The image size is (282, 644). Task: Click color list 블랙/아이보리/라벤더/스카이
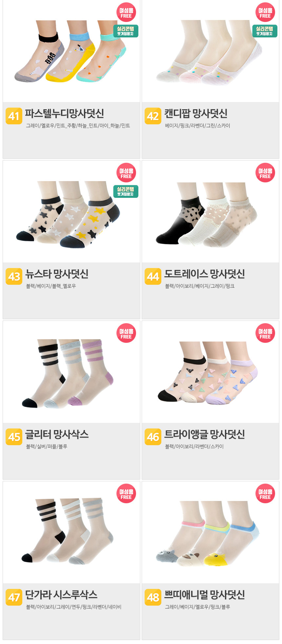[x=194, y=447]
